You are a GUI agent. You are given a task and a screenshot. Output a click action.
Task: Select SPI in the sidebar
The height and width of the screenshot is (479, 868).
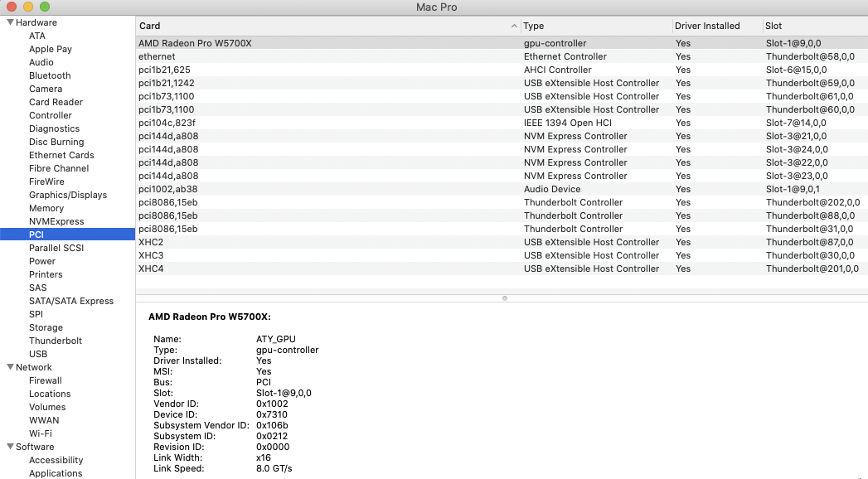pyautogui.click(x=36, y=314)
